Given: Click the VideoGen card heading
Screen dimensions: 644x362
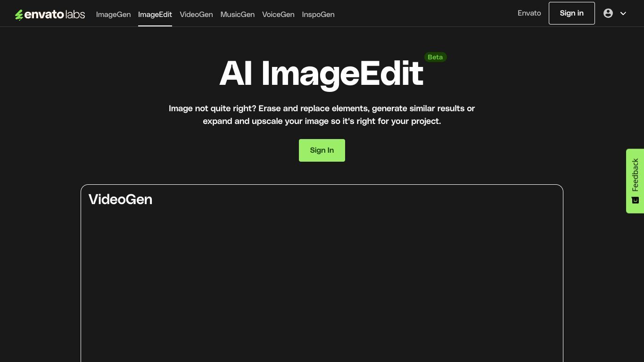Looking at the screenshot, I should pyautogui.click(x=120, y=199).
